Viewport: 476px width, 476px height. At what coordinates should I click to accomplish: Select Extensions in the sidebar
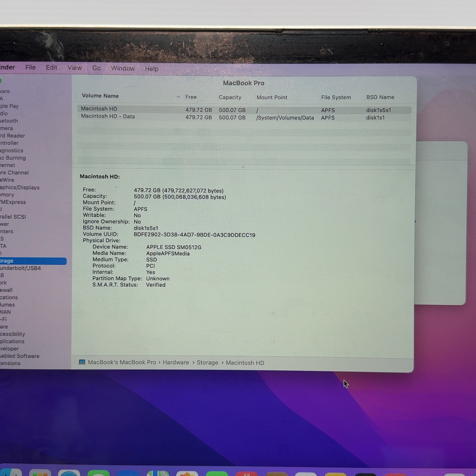(x=10, y=363)
